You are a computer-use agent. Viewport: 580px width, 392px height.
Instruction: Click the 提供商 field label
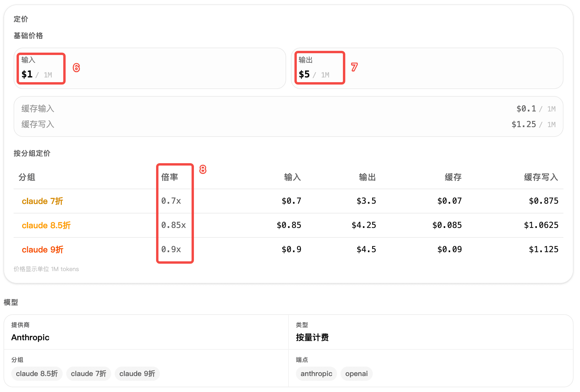20,325
